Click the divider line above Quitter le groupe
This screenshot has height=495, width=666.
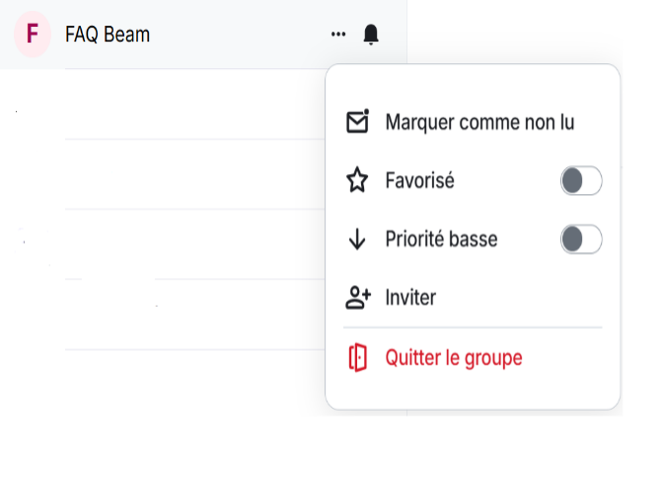[472, 327]
